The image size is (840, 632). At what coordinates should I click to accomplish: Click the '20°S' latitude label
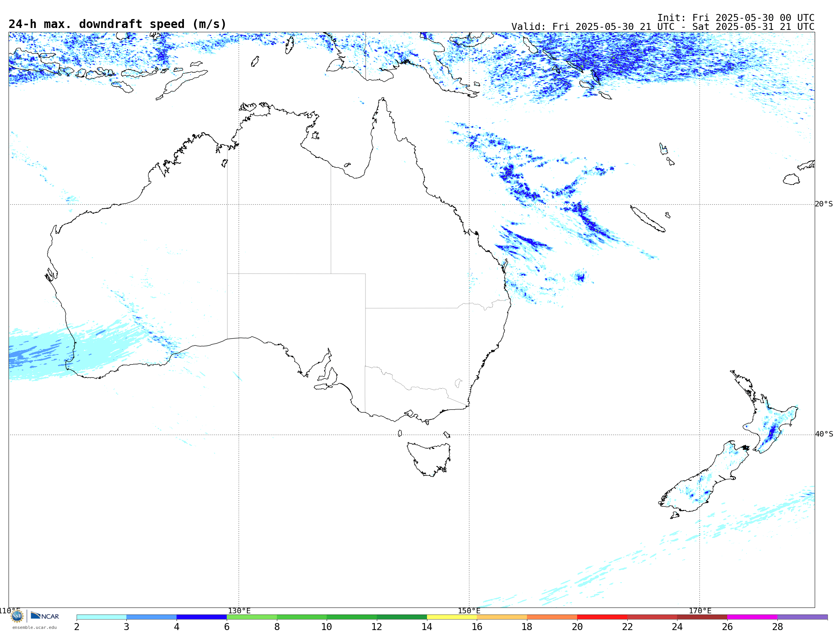(824, 204)
